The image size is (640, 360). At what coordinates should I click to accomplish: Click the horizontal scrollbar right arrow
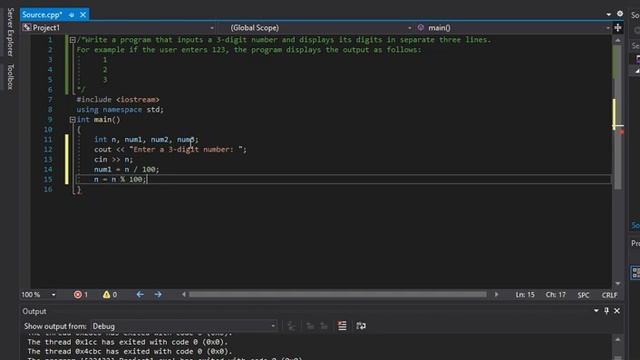click(496, 294)
